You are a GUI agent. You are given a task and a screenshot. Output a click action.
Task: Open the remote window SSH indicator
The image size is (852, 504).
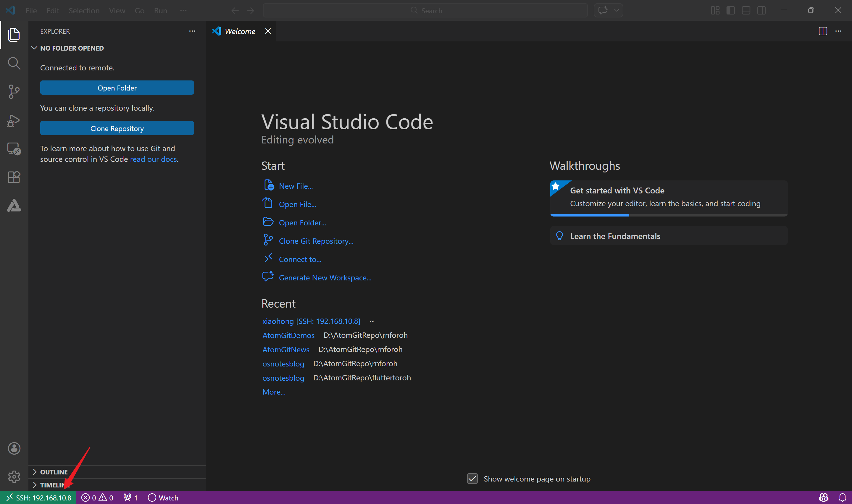(x=38, y=497)
